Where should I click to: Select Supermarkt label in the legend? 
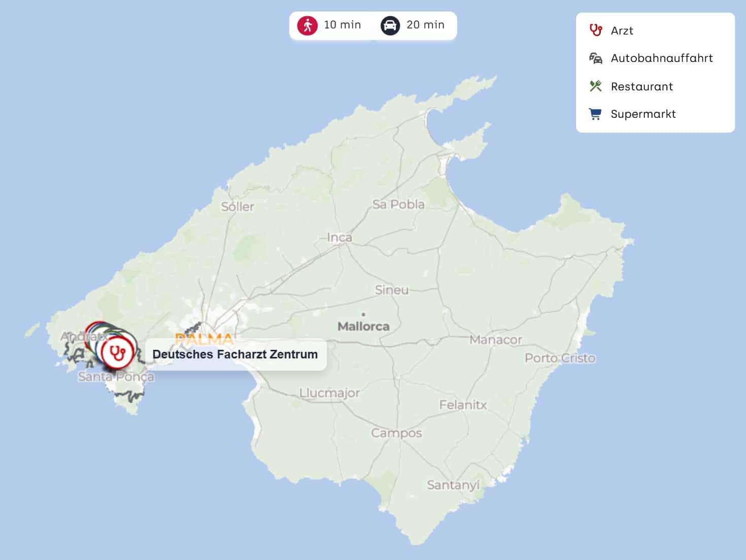click(643, 114)
